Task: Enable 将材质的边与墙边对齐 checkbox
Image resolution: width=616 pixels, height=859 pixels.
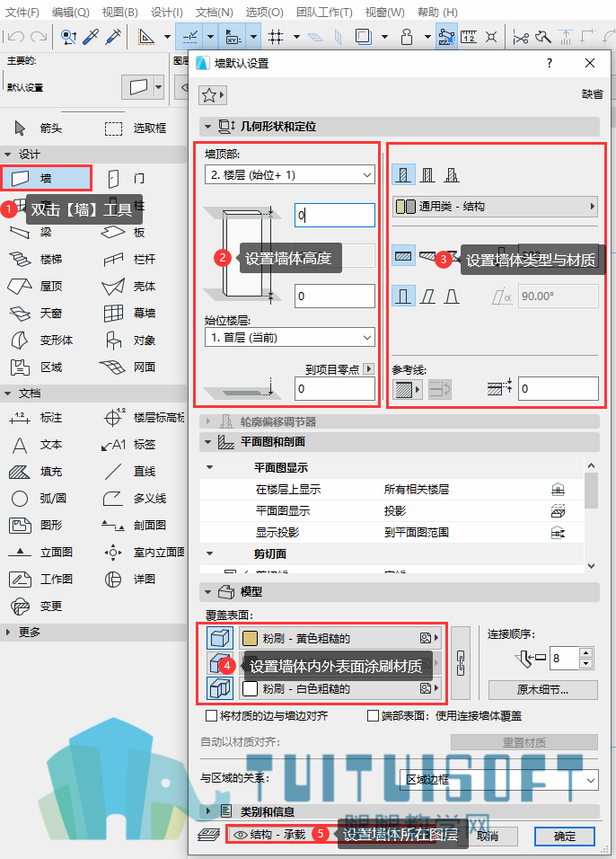Action: point(211,715)
